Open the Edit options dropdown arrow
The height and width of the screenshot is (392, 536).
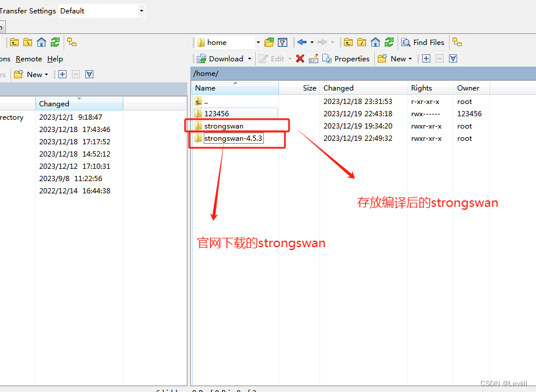click(x=290, y=59)
